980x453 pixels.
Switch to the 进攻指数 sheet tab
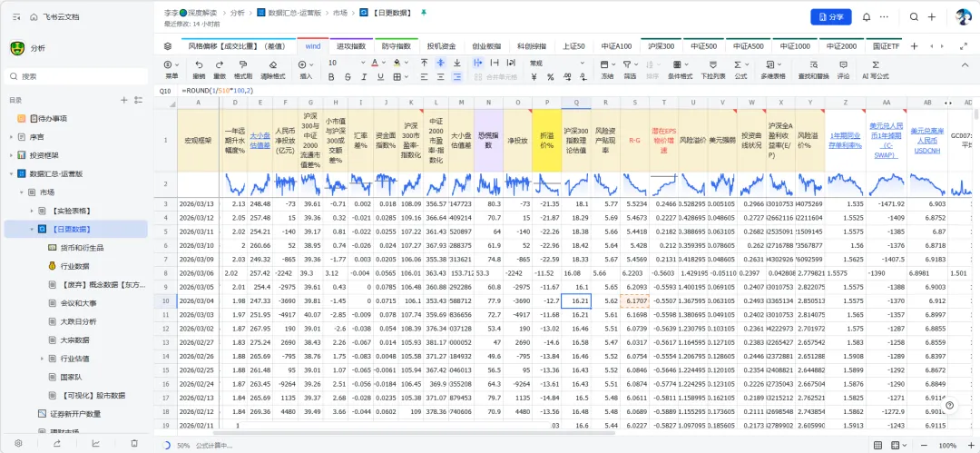tap(350, 46)
